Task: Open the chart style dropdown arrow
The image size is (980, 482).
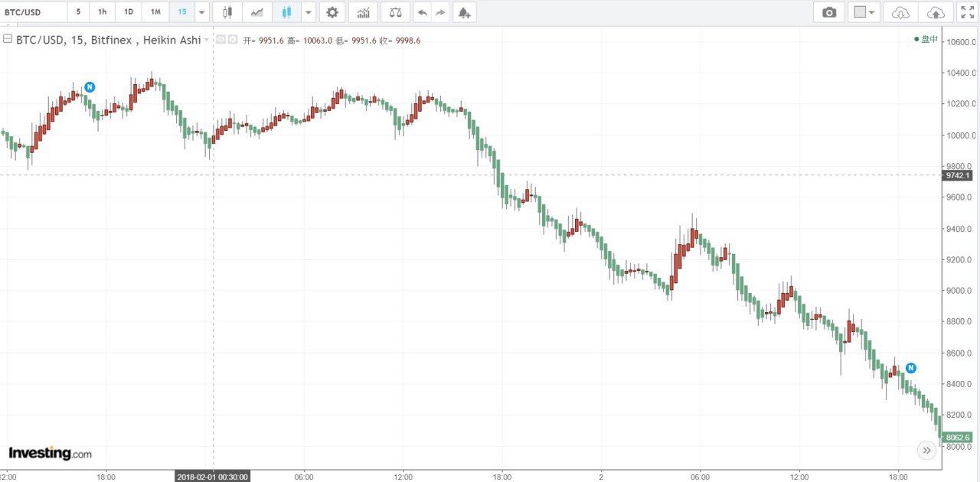Action: (x=308, y=12)
